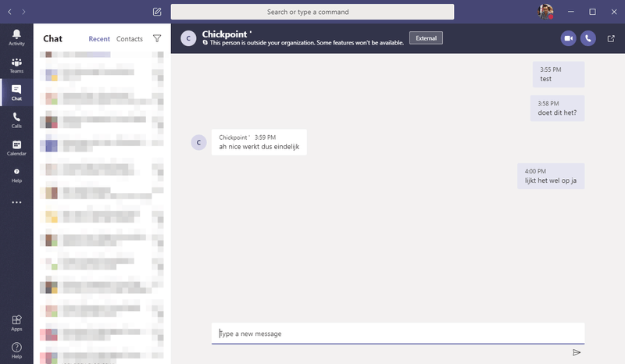Close the Teams window
This screenshot has width=625, height=364.
coord(614,12)
